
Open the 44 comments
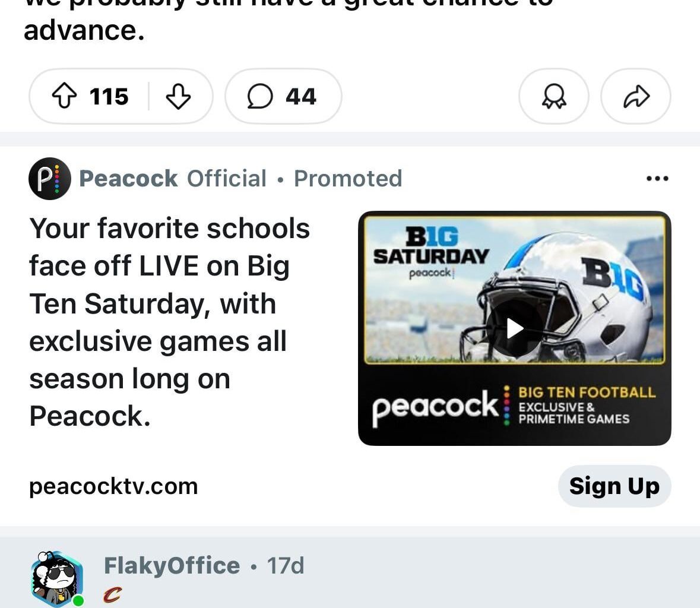coord(283,96)
